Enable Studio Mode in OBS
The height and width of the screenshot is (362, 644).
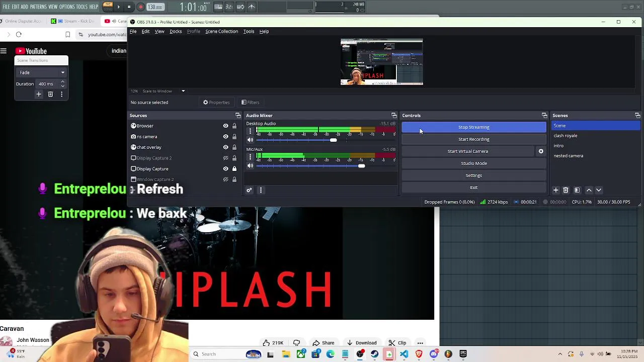(473, 163)
